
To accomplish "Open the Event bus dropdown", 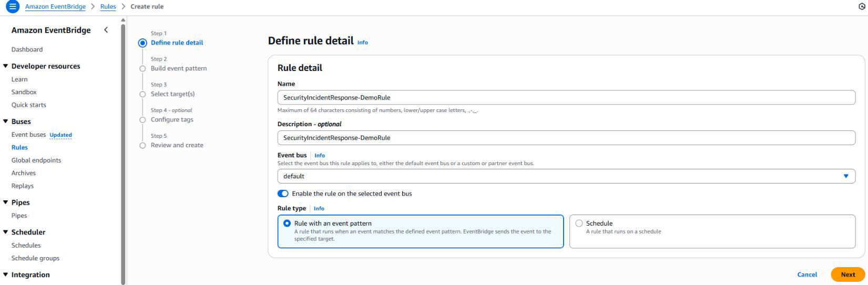I will click(566, 176).
